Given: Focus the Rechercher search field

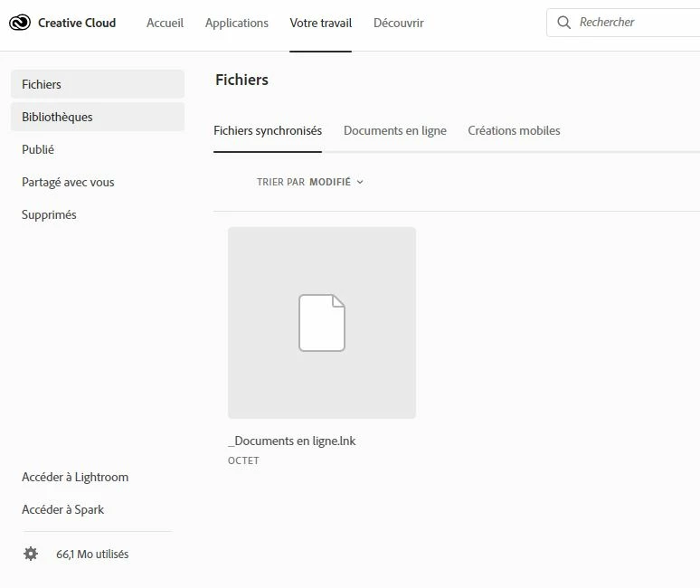Looking at the screenshot, I should (x=623, y=23).
